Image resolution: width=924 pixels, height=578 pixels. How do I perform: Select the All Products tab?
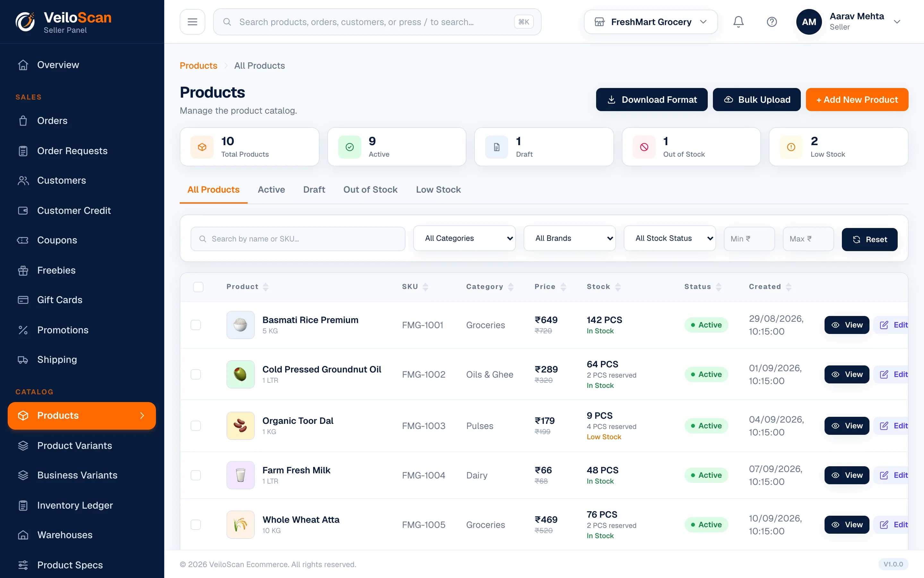[x=213, y=189]
